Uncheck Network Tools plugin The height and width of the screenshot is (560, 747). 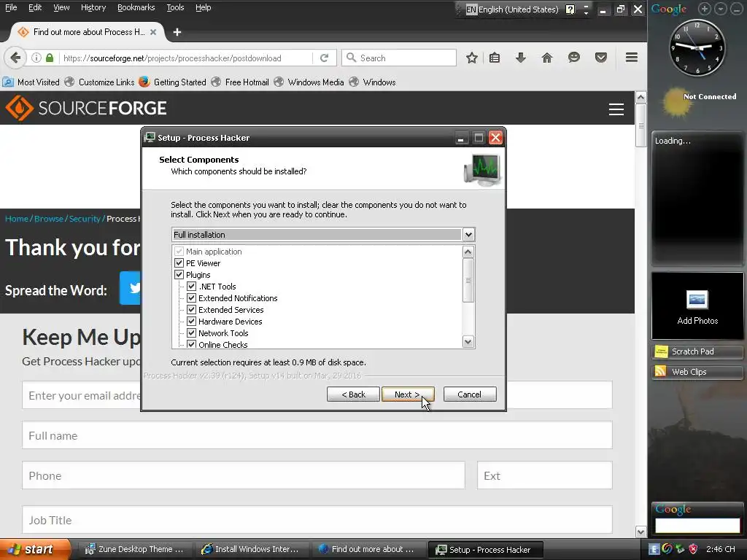pos(192,332)
